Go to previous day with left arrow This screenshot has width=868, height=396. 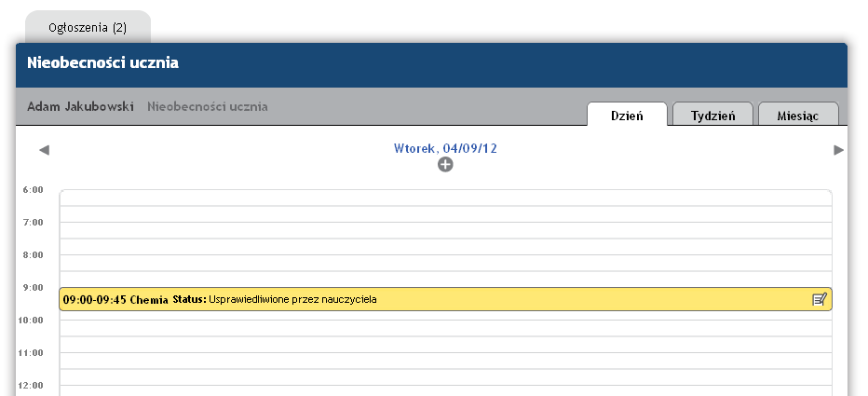(45, 150)
